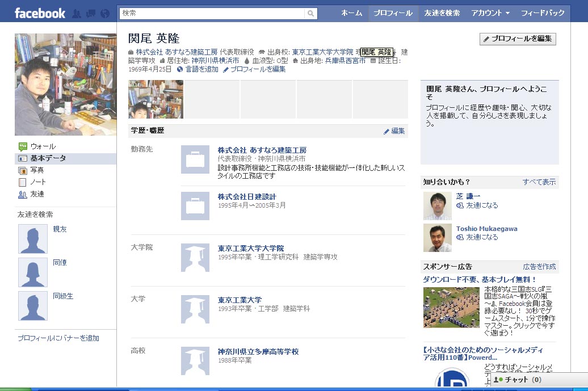Select プロフィール in top navigation
The image size is (588, 391).
(x=393, y=13)
